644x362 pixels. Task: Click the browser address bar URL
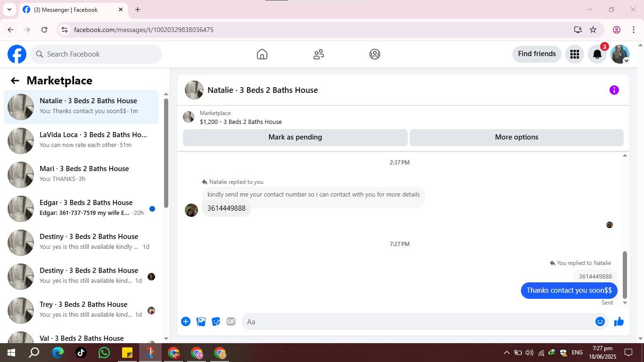(144, 30)
